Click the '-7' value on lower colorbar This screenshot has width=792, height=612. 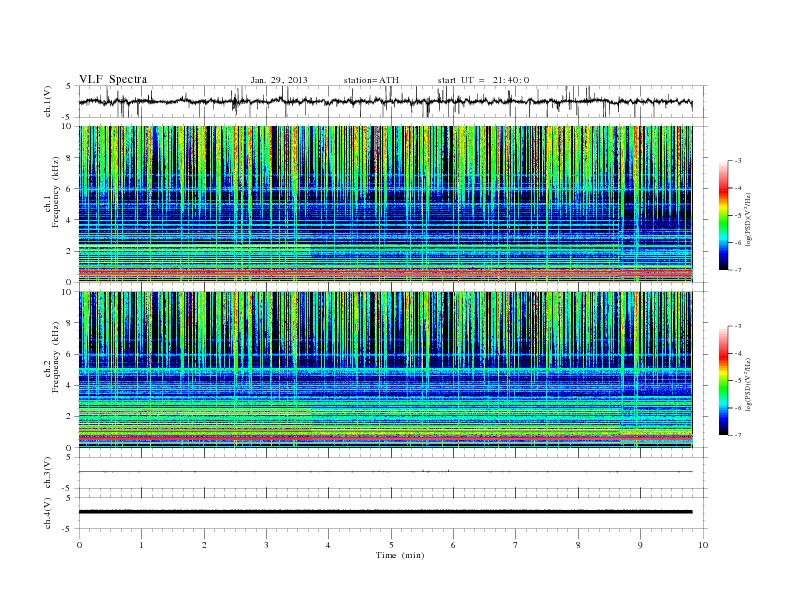pyautogui.click(x=738, y=435)
